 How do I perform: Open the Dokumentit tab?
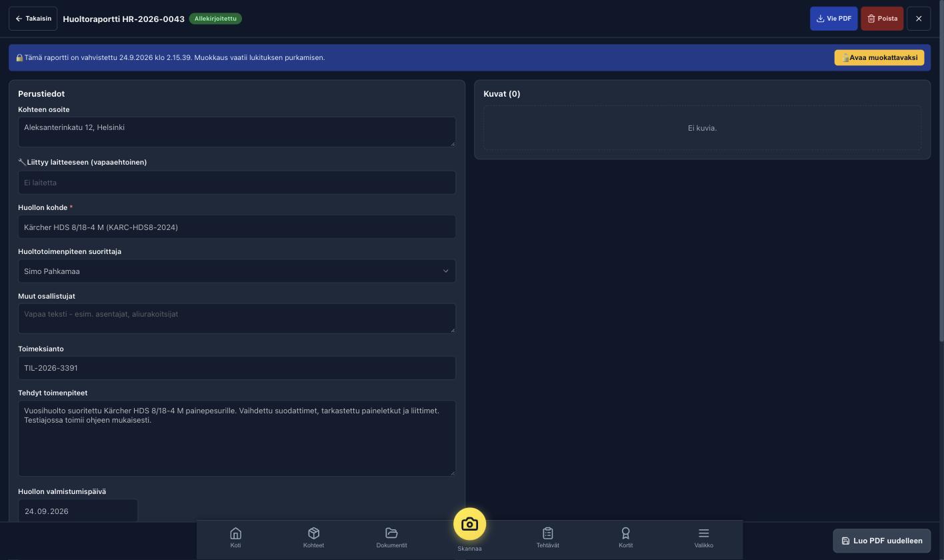391,537
